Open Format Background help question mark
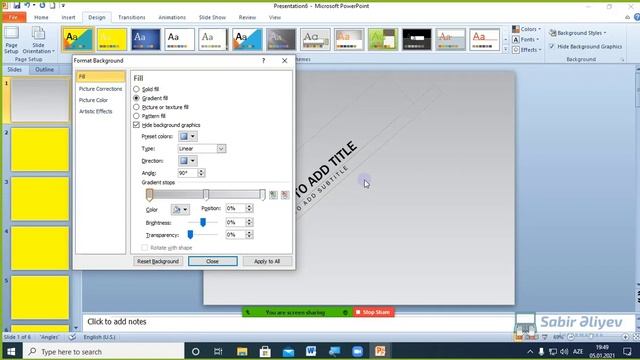Image resolution: width=640 pixels, height=360 pixels. tap(263, 60)
